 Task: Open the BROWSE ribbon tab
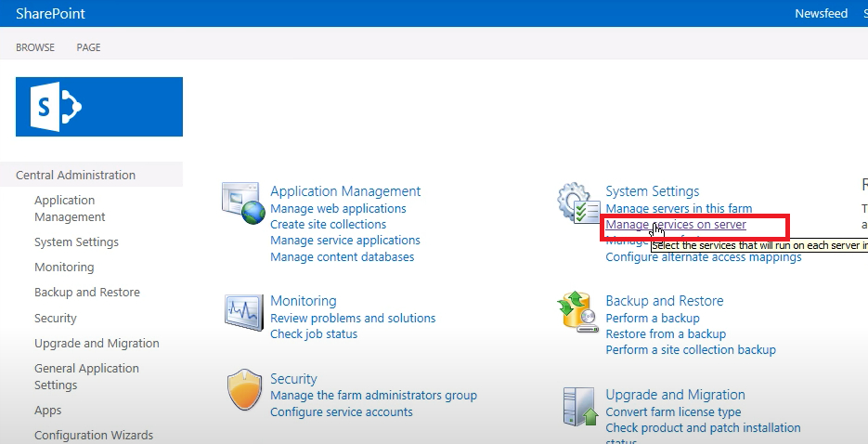tap(35, 47)
